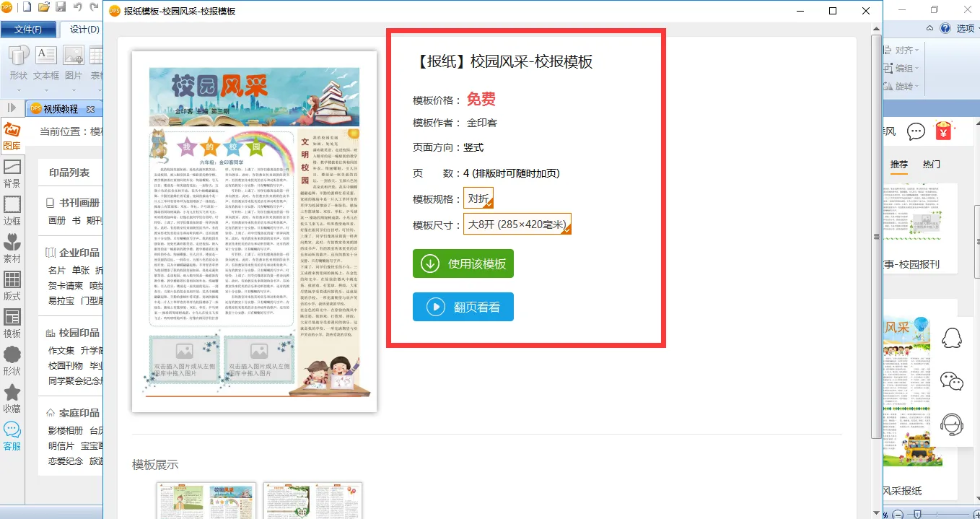Click the QQ penguin contact icon

tap(952, 337)
